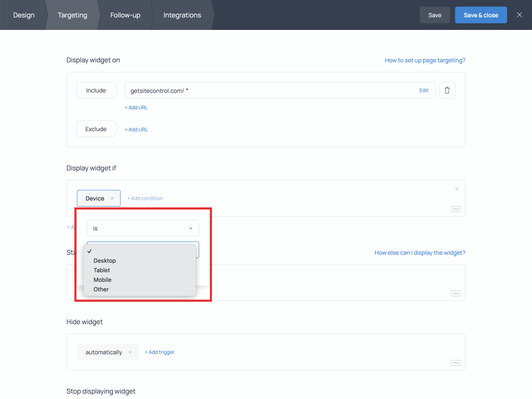Close the widget editor with the top-right X

[x=519, y=15]
